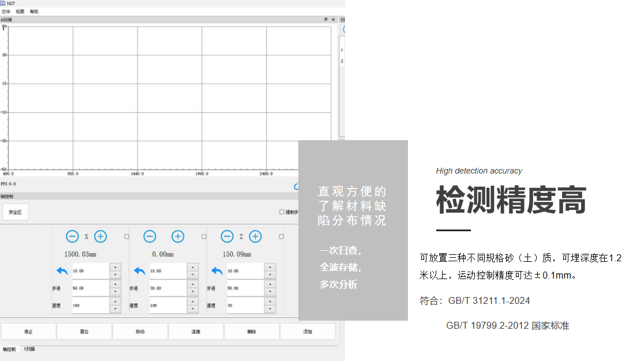The image size is (644, 361).
Task: Click the 停止 button
Action: (28, 332)
